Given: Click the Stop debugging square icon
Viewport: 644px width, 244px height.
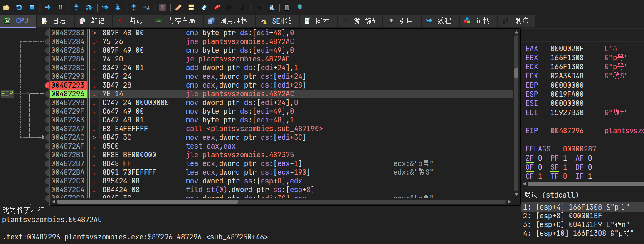Looking at the screenshot, I should [x=32, y=7].
